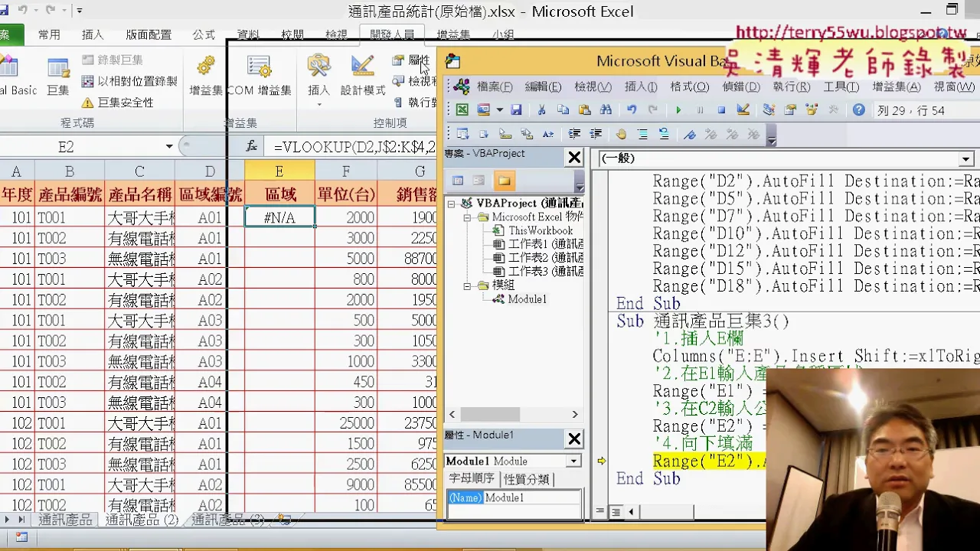Select ThisWorkbook in the project tree

540,230
